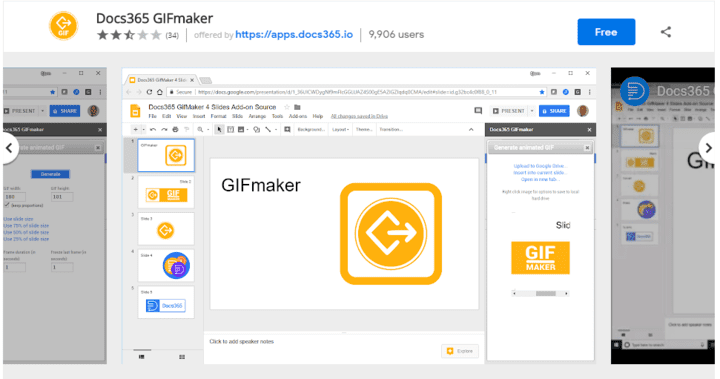Click the undo icon in Slides toolbar
Viewport: 720px width, 379px height.
[153, 130]
